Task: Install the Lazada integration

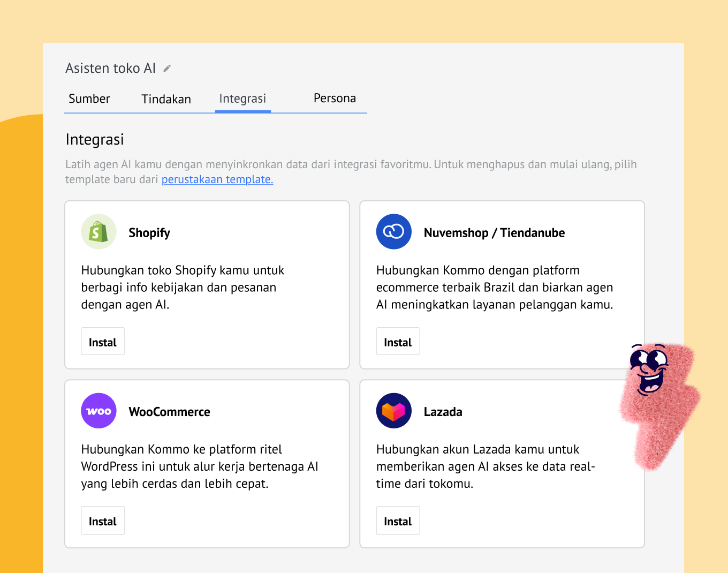Action: coord(398,521)
